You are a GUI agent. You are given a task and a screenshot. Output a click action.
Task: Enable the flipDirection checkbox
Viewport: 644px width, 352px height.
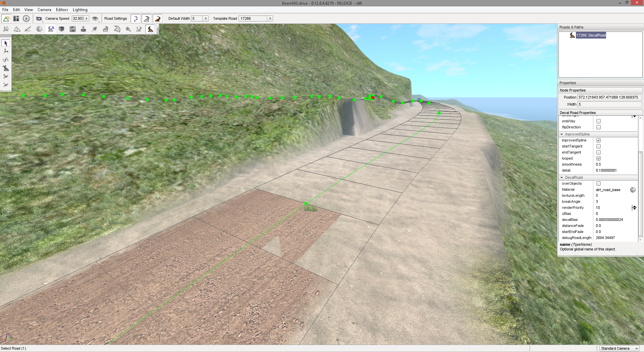pos(598,127)
